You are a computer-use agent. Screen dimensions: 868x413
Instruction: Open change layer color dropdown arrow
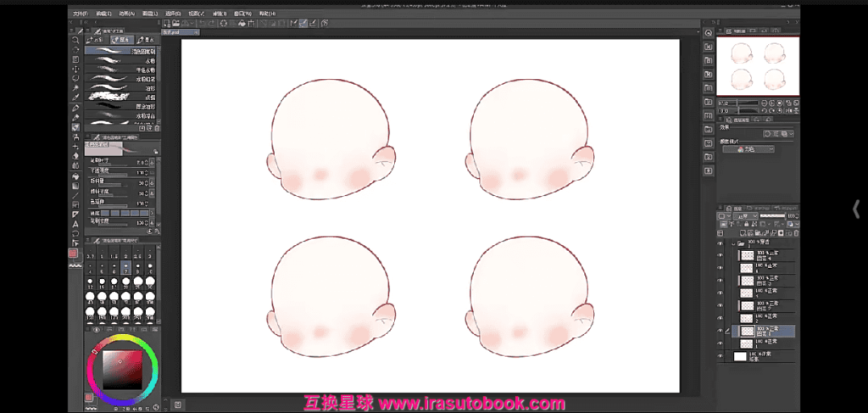coord(797,224)
